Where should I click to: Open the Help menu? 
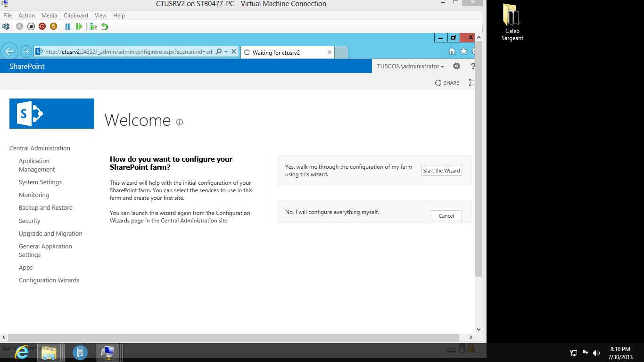[x=119, y=16]
